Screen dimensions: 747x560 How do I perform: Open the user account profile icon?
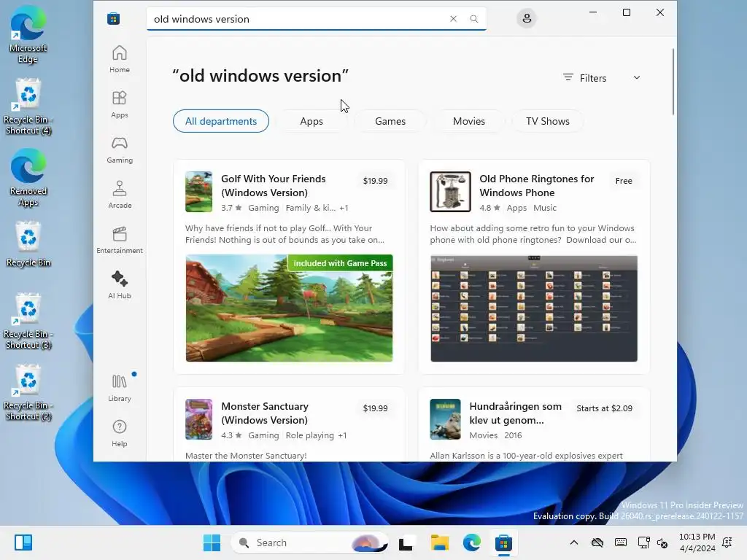[527, 18]
